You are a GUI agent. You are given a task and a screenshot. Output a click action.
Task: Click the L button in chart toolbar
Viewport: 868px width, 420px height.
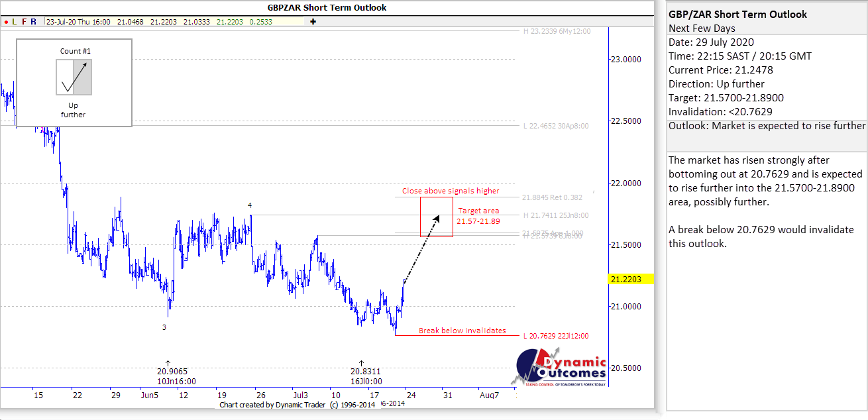(15, 21)
